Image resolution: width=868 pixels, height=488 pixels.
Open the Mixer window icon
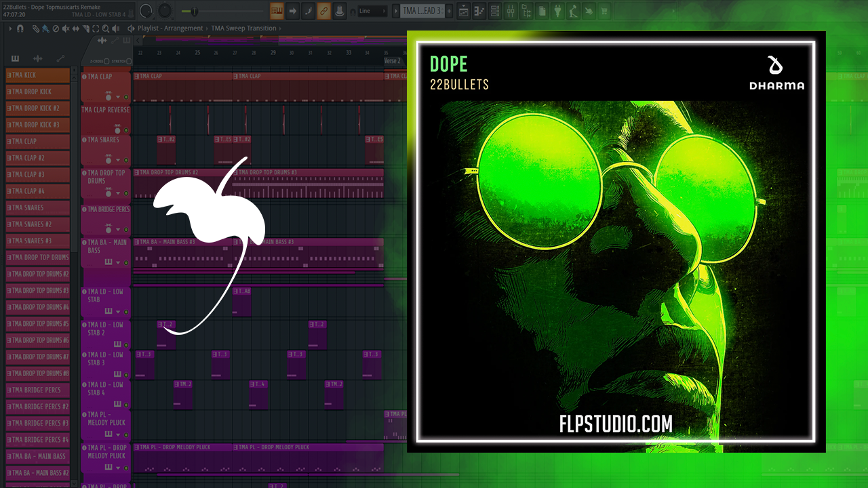point(511,11)
